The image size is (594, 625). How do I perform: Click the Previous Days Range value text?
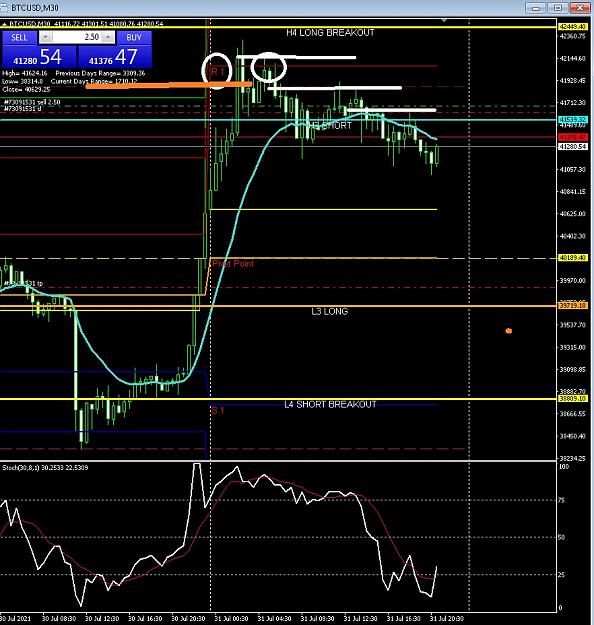pos(100,73)
